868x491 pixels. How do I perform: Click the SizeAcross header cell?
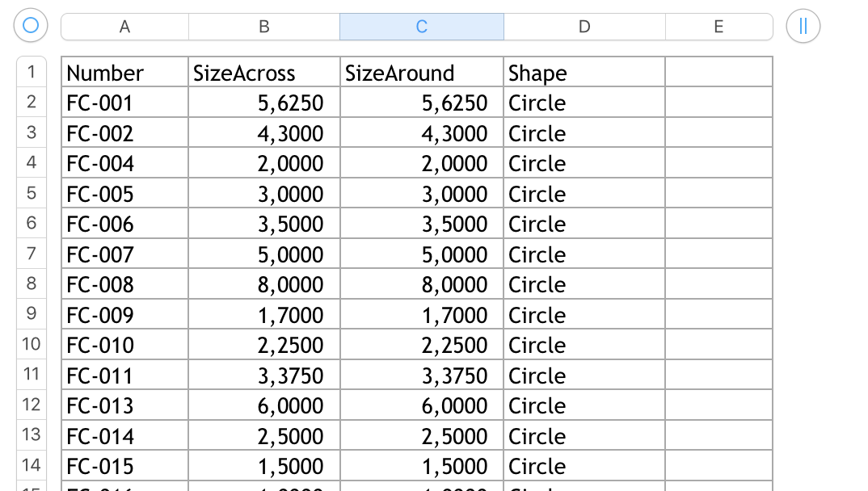[x=264, y=73]
